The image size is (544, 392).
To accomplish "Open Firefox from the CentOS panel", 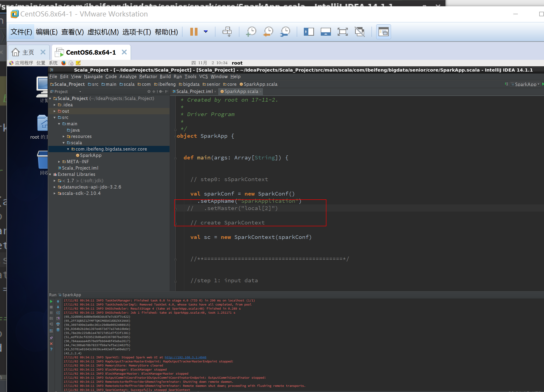I will tap(64, 63).
